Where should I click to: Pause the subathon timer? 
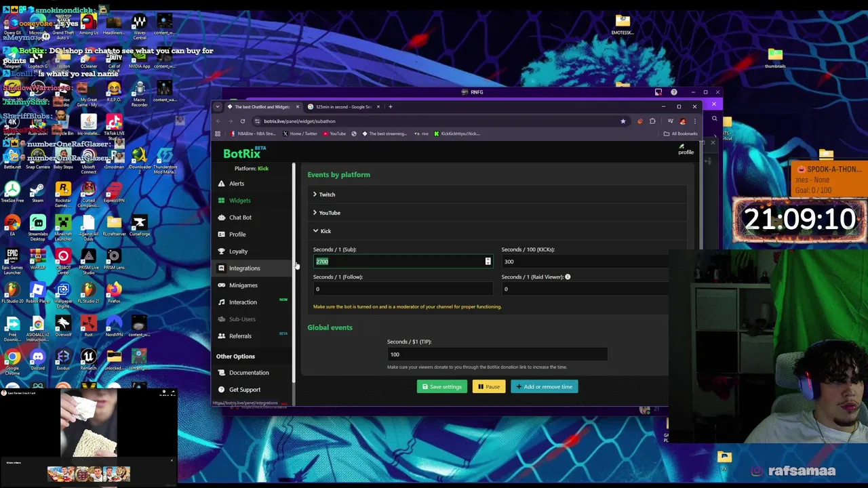[489, 387]
